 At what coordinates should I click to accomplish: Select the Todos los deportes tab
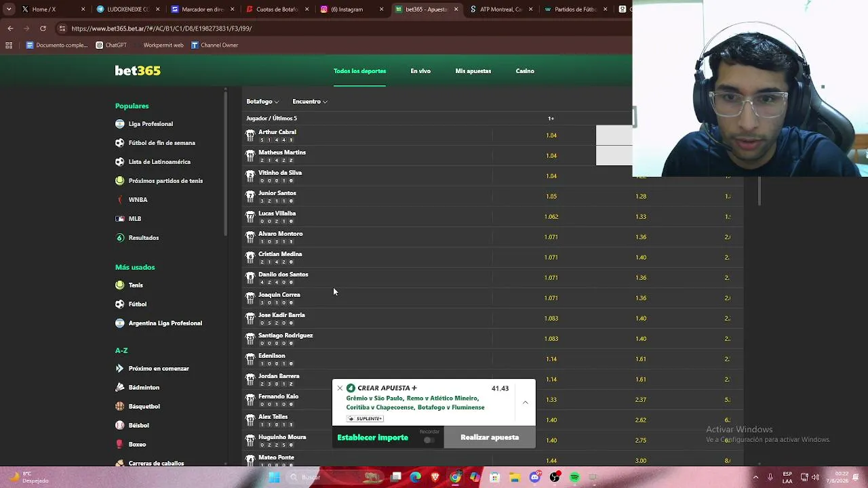[x=359, y=71]
